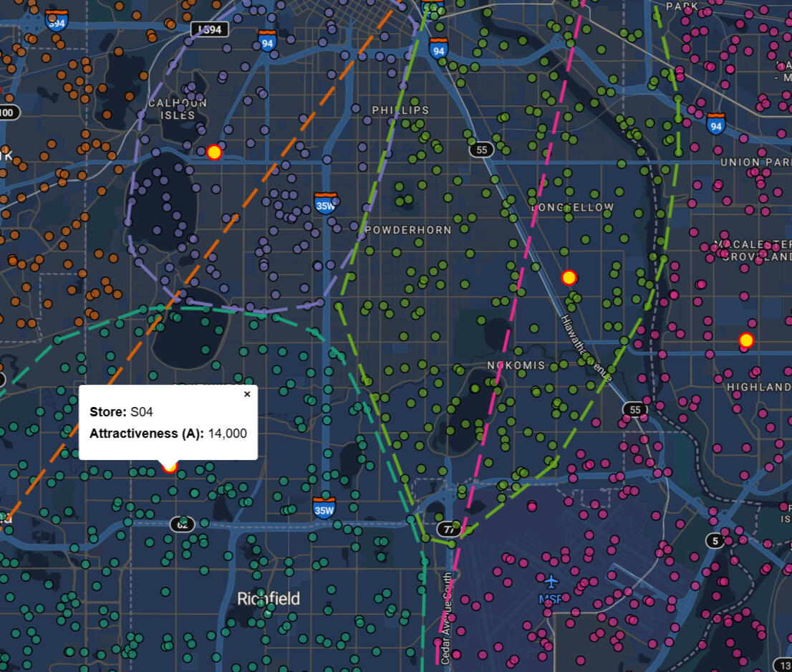Image resolution: width=792 pixels, height=672 pixels.
Task: Click the Store: S04 text in popup
Action: 121,412
